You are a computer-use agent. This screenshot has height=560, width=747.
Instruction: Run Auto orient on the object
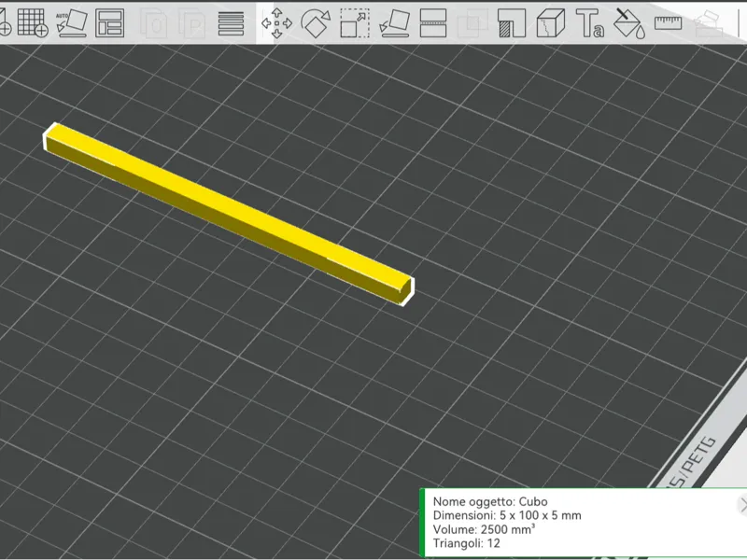[72, 22]
